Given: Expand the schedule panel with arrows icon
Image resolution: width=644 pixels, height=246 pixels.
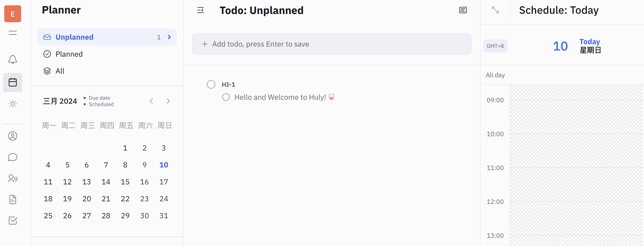Looking at the screenshot, I should tap(495, 10).
